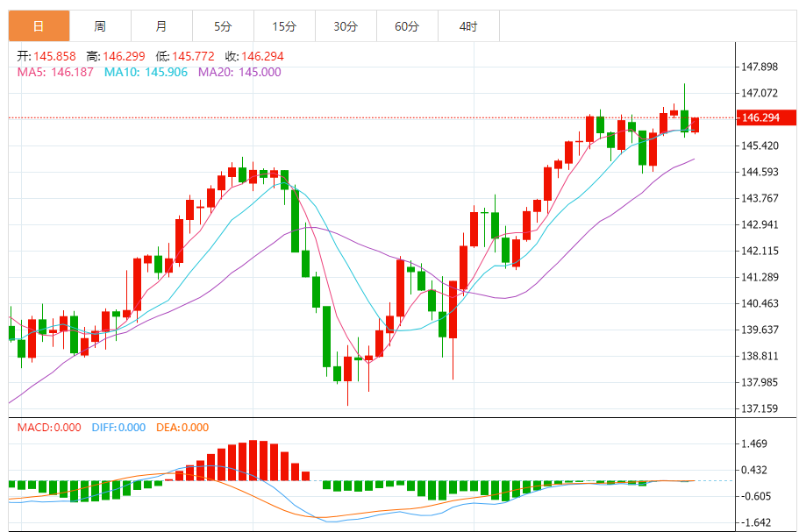Click the DEA value label
Screen dimensions: 799x532
pos(182,427)
